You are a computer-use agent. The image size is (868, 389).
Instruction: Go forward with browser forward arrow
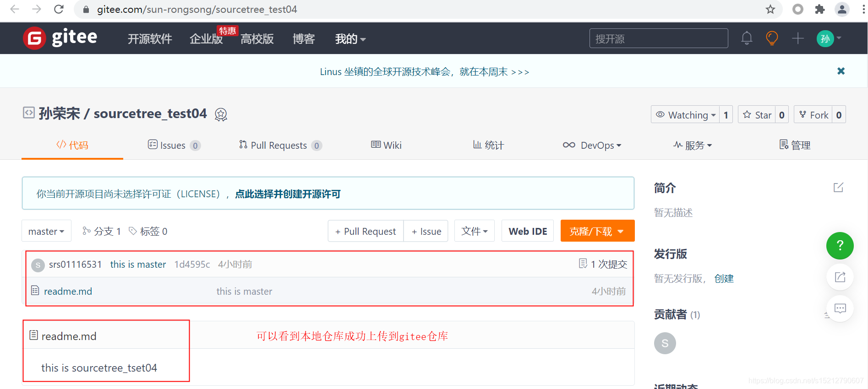click(x=37, y=9)
